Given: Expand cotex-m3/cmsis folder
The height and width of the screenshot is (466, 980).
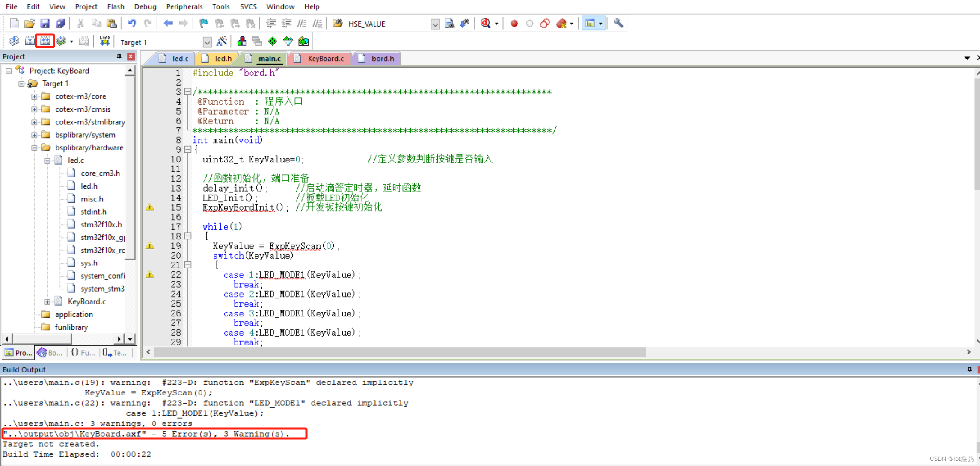Looking at the screenshot, I should [x=34, y=109].
